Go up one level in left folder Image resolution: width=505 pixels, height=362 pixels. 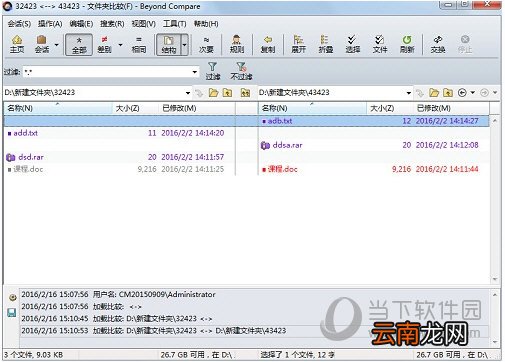(227, 93)
